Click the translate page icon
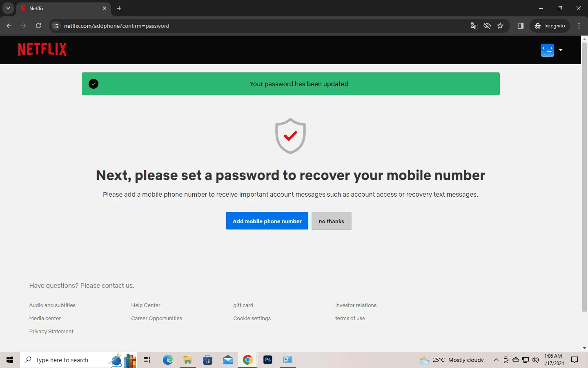The height and width of the screenshot is (368, 588). click(474, 26)
